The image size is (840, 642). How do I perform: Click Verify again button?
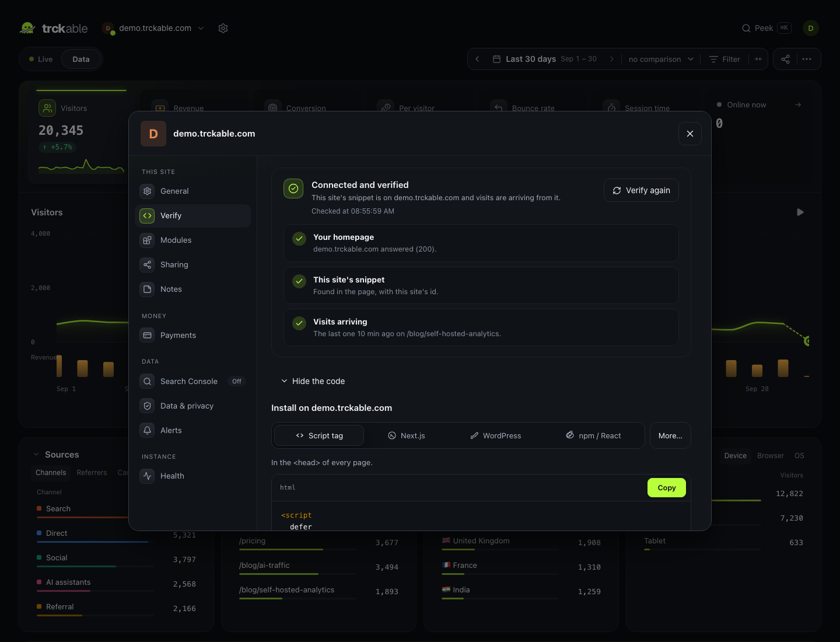(641, 190)
